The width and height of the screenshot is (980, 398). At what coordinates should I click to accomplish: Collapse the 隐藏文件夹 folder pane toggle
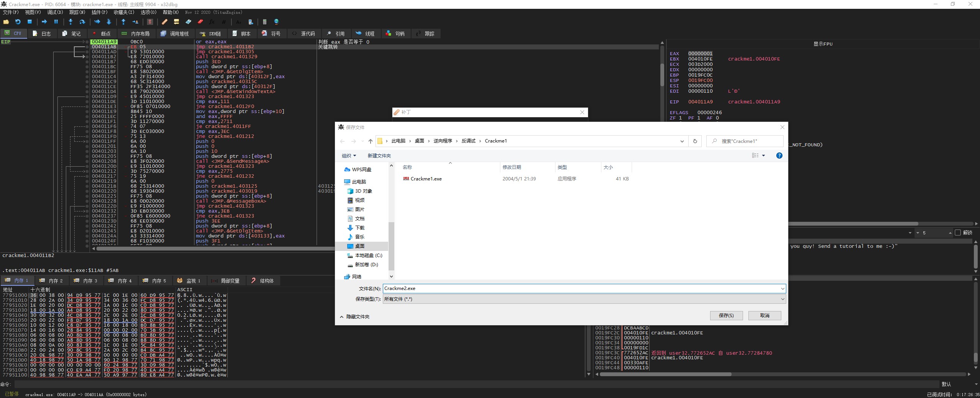pyautogui.click(x=354, y=317)
